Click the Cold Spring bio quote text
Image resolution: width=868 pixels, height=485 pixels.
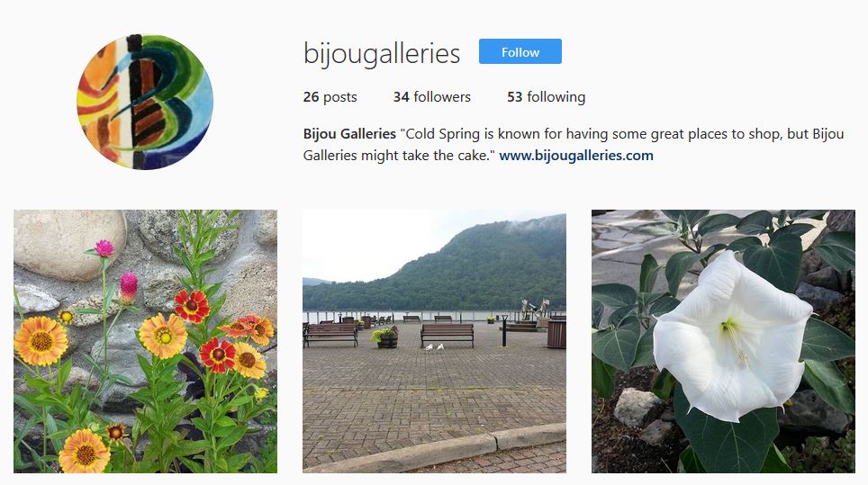pos(573,144)
